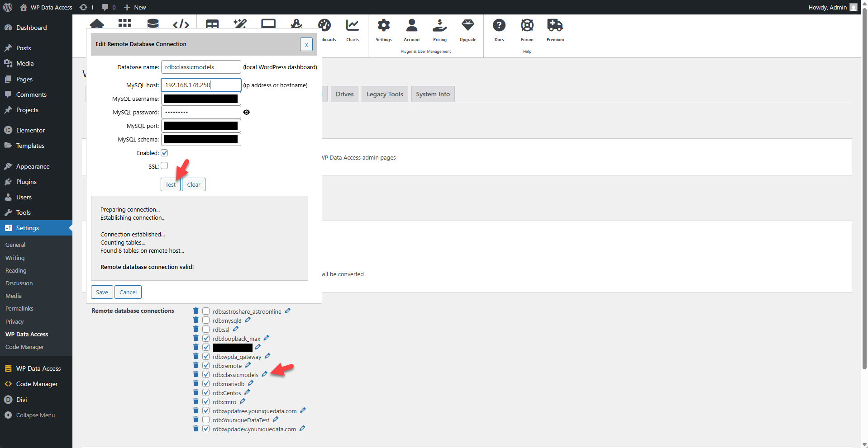
Task: Check the rdb:mysql8 connection checkbox
Action: 205,320
